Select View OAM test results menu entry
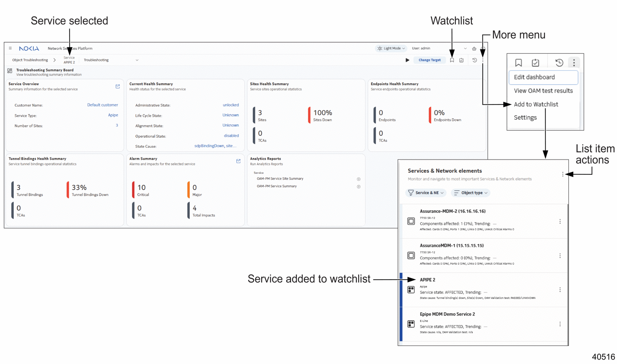 pos(543,91)
